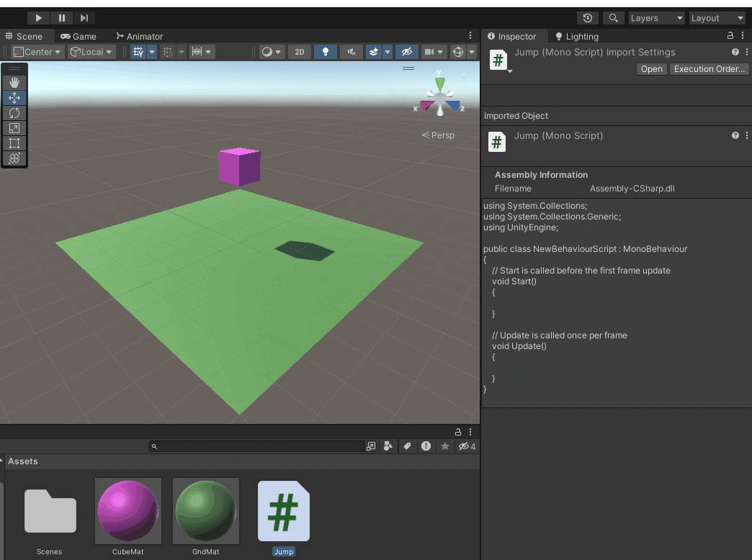Viewport: 752px width, 560px height.
Task: Open the Layers dropdown
Action: (656, 18)
